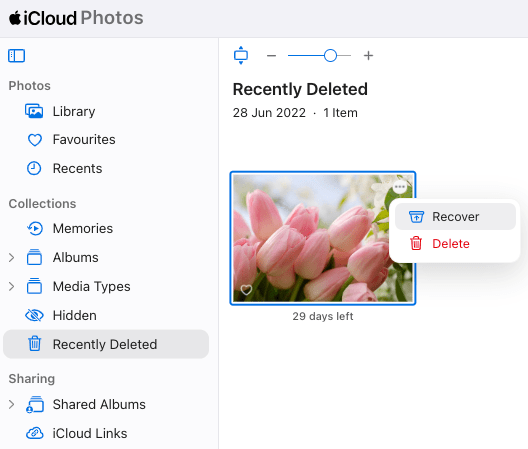Adjust the thumbnail zoom slider knob
The width and height of the screenshot is (528, 449).
[330, 56]
